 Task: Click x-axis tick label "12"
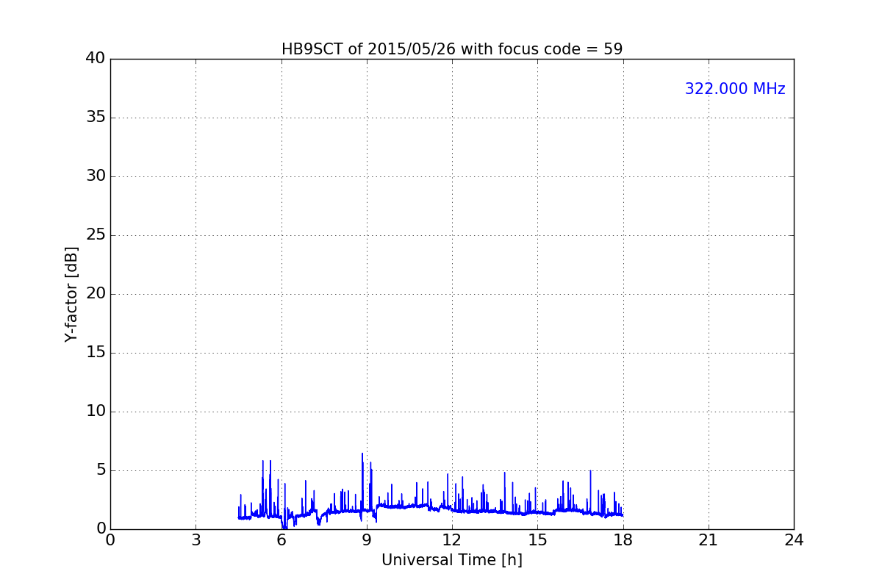point(452,540)
